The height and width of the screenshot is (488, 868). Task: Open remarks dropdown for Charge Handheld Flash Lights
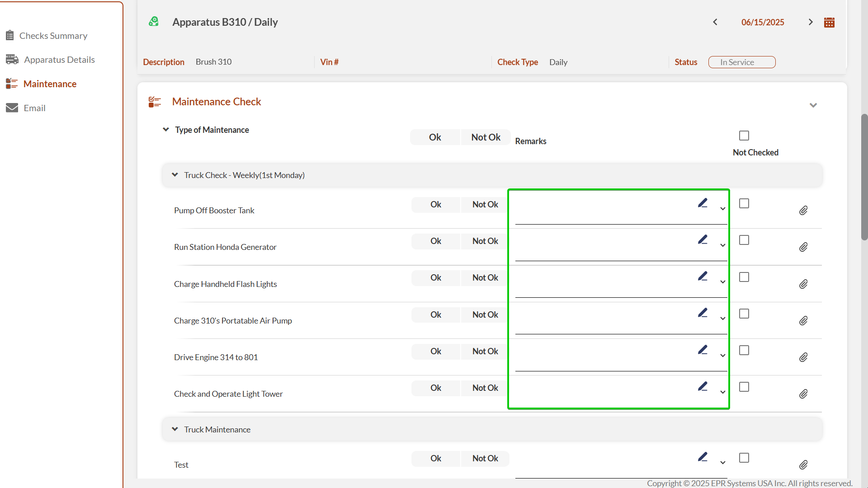tap(723, 282)
